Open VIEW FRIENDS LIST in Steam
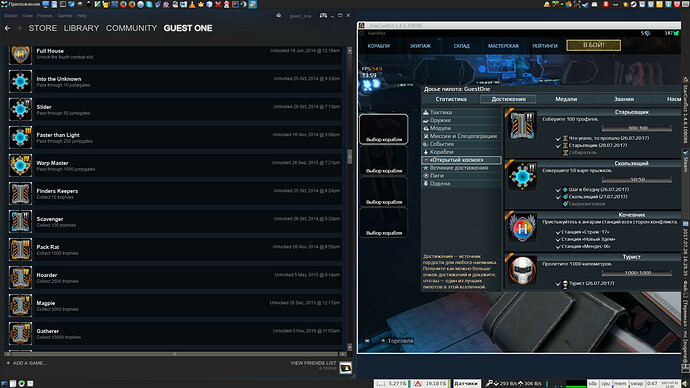 click(313, 363)
